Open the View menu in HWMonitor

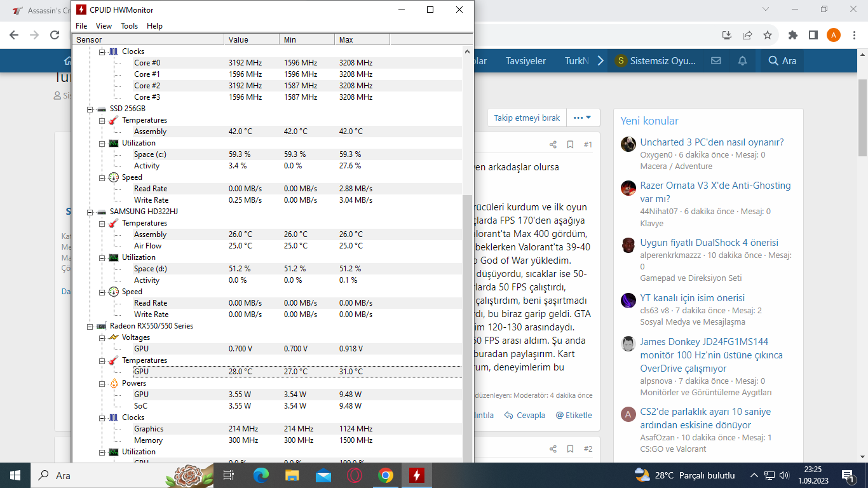coord(104,26)
